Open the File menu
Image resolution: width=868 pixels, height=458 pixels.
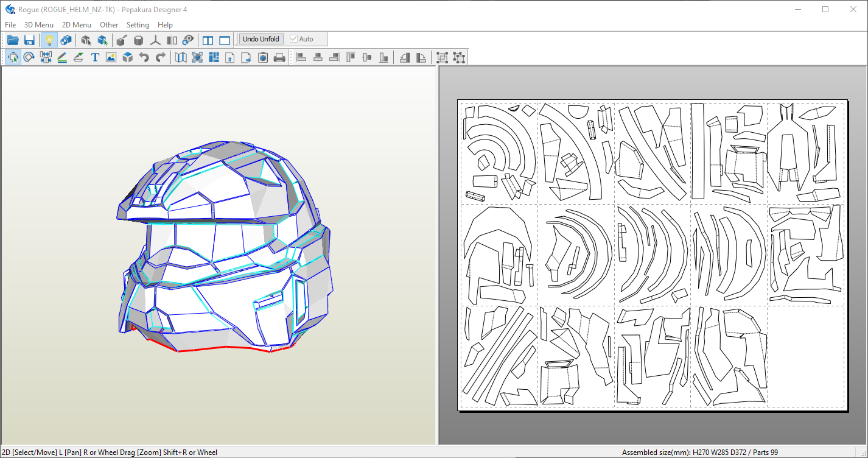(10, 25)
